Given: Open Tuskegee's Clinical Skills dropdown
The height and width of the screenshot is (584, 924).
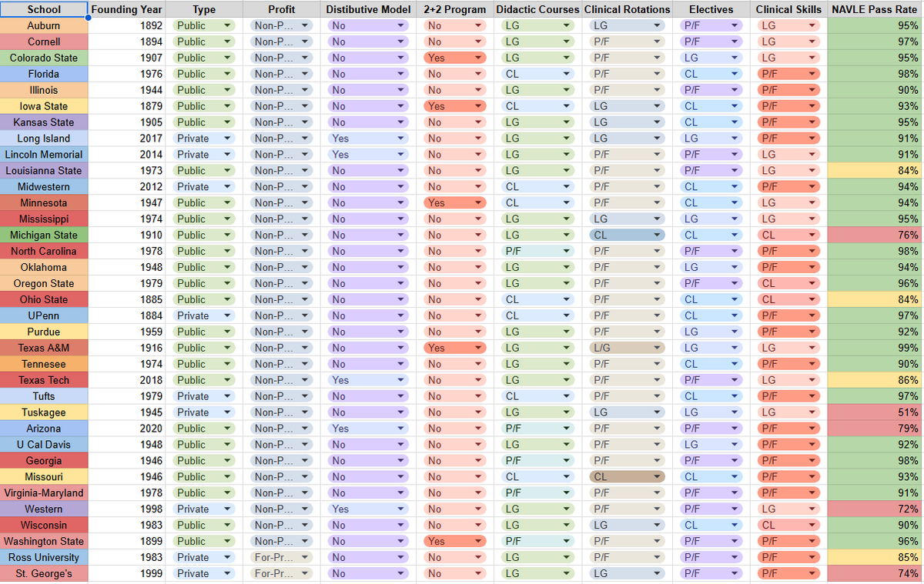Looking at the screenshot, I should tap(812, 412).
